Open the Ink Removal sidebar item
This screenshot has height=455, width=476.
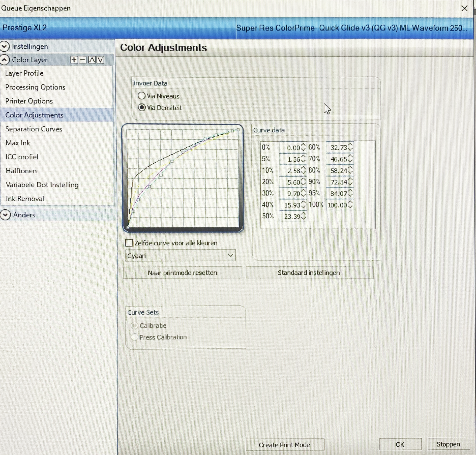click(x=25, y=199)
